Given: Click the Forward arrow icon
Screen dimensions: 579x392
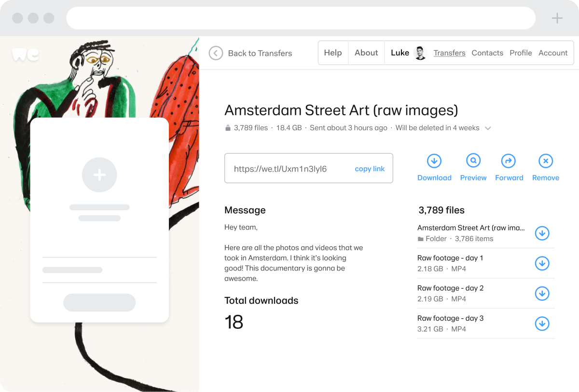Looking at the screenshot, I should (509, 161).
